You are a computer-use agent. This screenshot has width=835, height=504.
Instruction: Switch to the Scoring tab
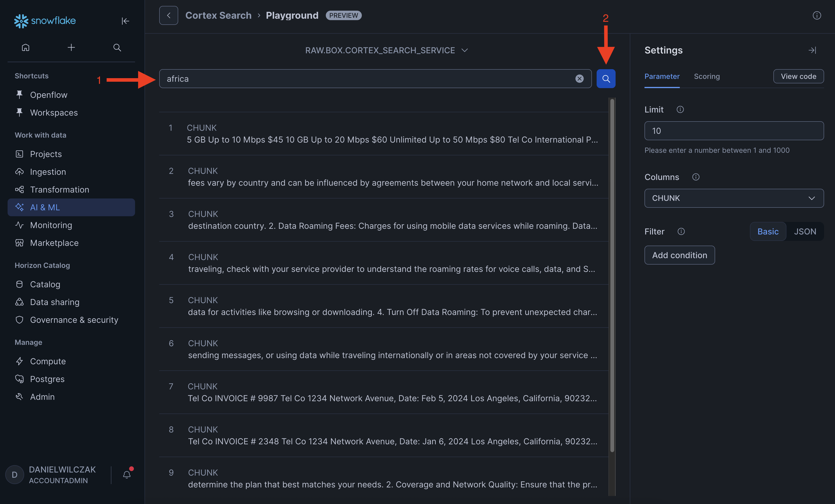point(707,76)
